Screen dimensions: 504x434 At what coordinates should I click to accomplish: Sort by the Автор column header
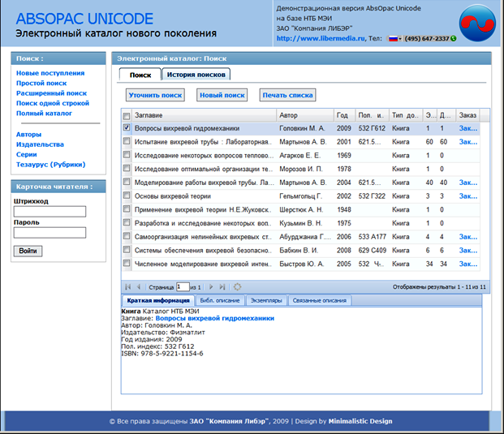(x=305, y=115)
